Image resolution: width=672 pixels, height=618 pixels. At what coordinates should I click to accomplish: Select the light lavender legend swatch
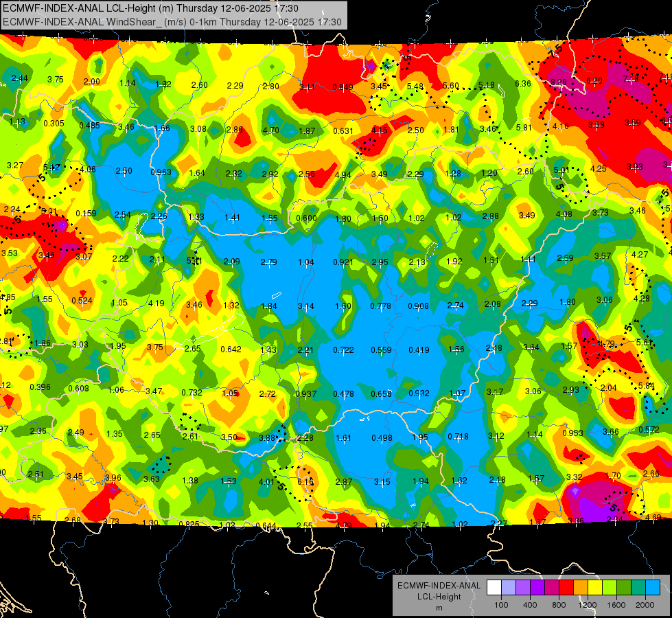(x=508, y=588)
